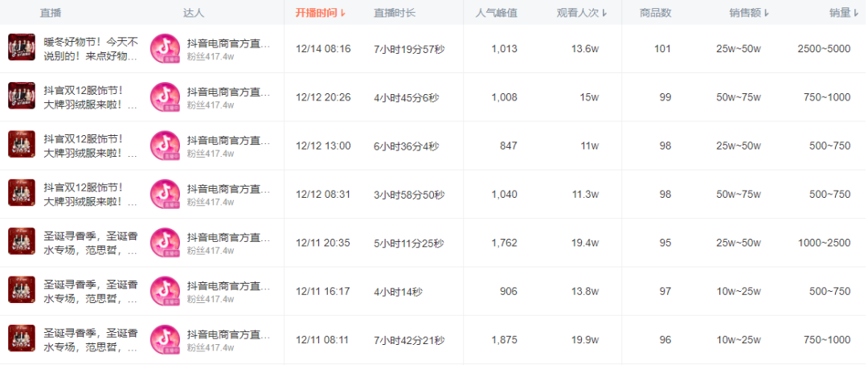
Task: Click the Douyin avatar in the 12/14 08:16 row
Action: [166, 49]
